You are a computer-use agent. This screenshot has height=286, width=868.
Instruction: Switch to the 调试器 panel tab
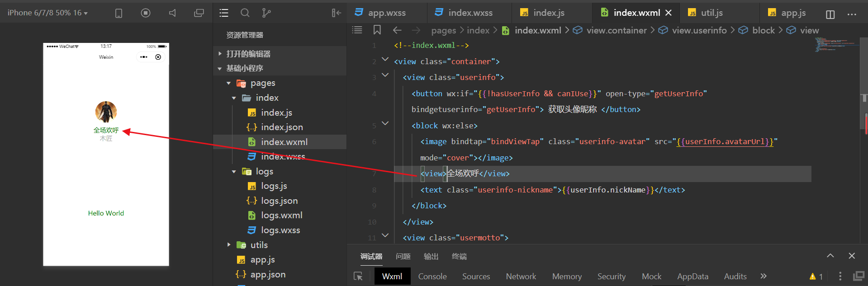[x=371, y=256]
